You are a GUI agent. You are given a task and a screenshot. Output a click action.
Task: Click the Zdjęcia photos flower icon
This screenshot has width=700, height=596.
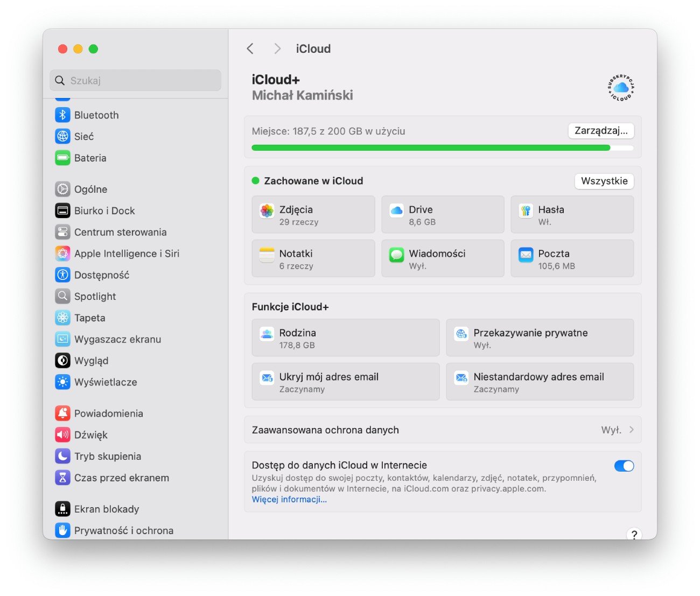pos(267,211)
